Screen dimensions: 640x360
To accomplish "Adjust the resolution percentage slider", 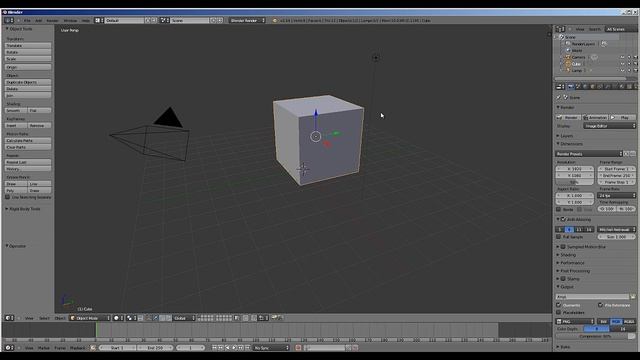I will [575, 182].
